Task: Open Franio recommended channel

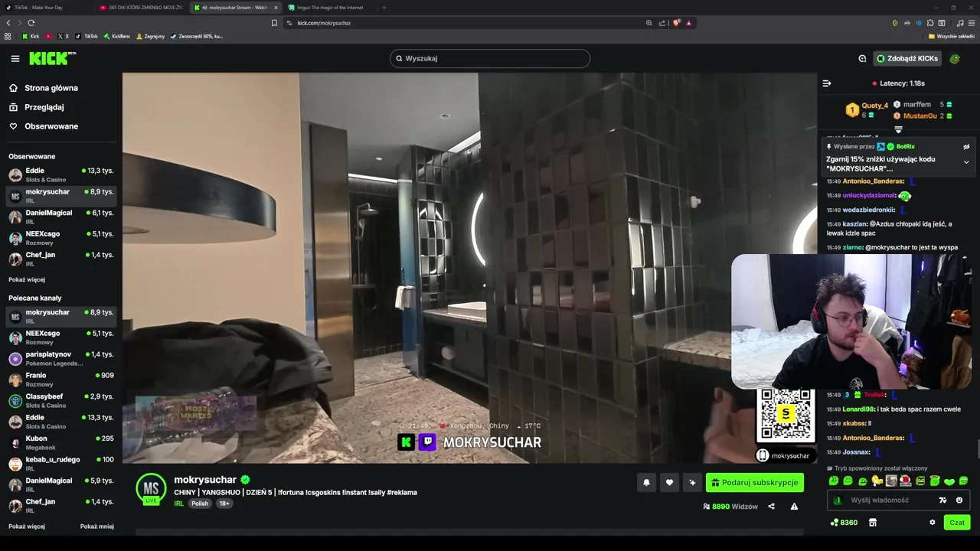Action: 61,380
